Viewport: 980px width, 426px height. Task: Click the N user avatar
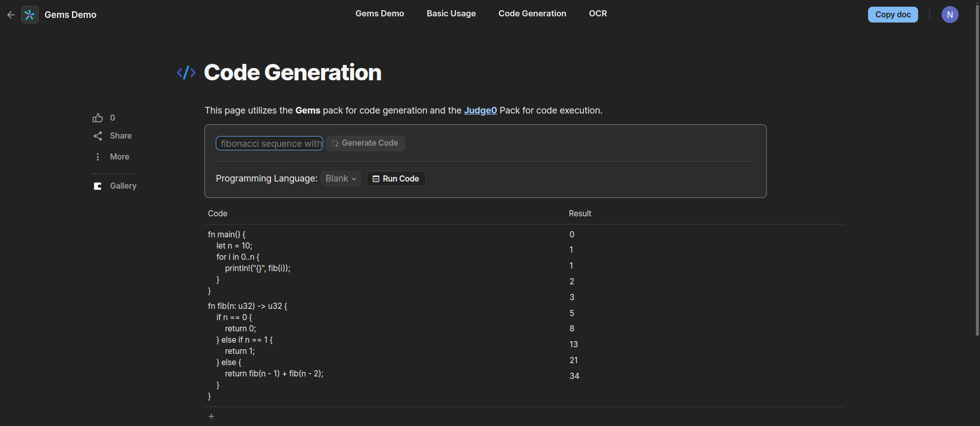point(950,15)
